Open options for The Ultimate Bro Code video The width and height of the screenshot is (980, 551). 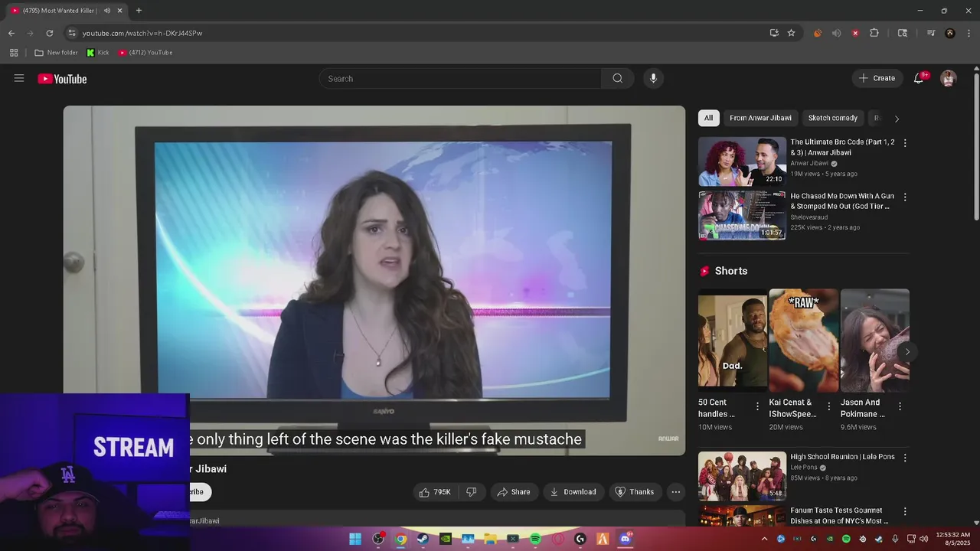point(905,143)
